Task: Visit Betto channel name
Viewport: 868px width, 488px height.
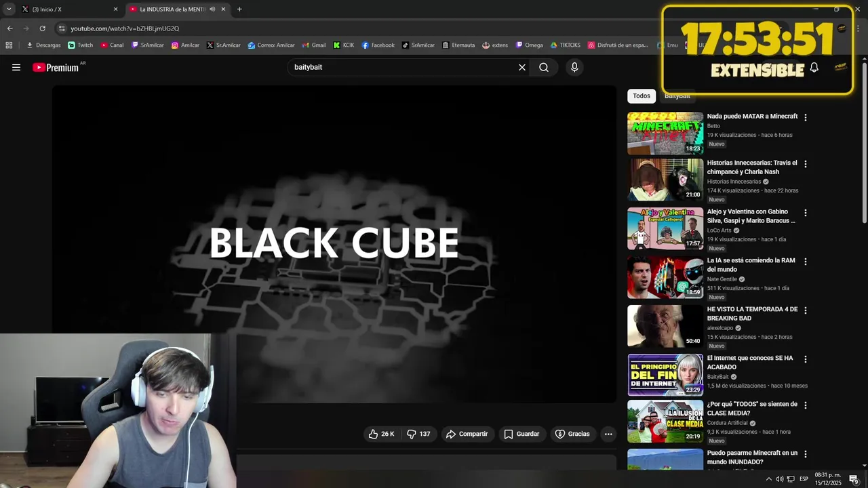Action: pos(713,126)
